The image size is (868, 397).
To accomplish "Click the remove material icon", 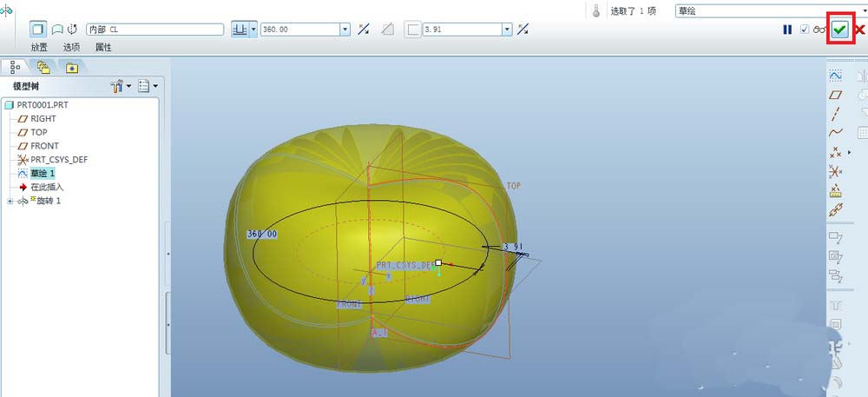I will coord(389,30).
